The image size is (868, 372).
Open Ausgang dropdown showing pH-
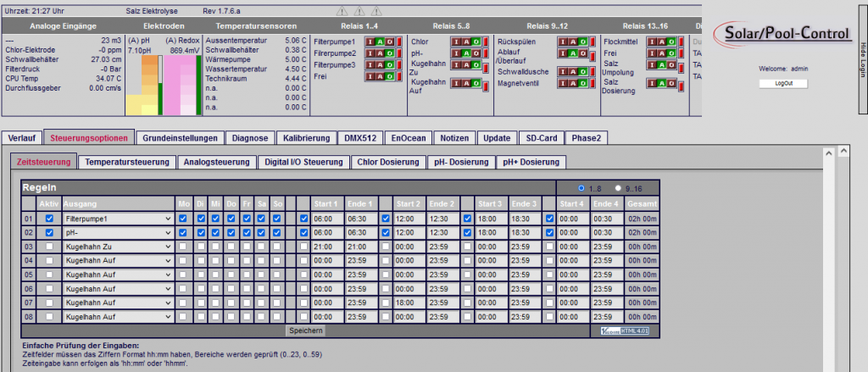coord(118,232)
